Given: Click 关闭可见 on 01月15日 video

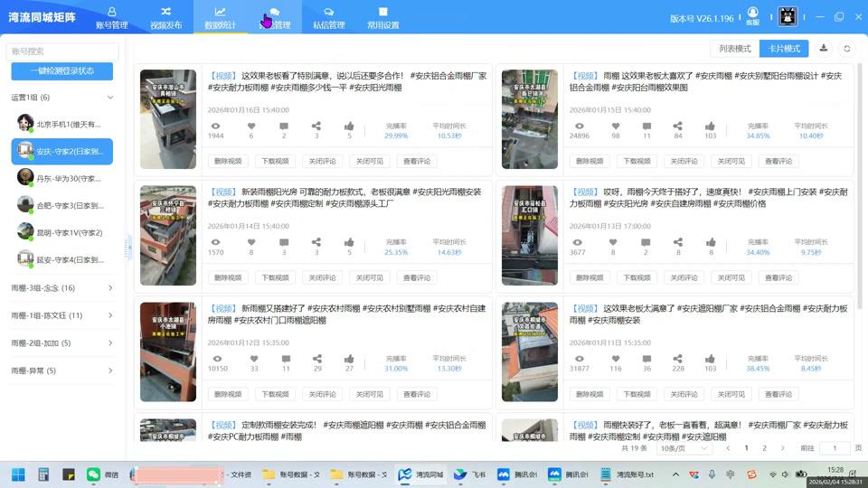Looking at the screenshot, I should coord(731,161).
